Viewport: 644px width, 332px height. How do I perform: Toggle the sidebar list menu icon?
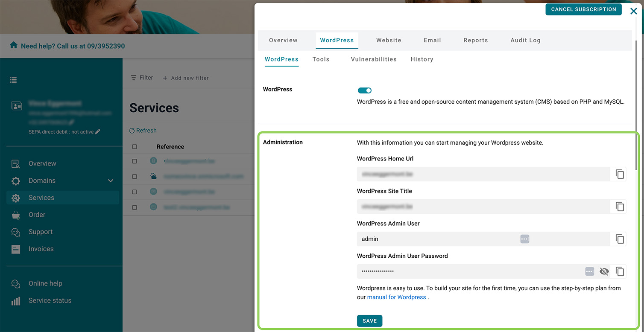tap(13, 80)
